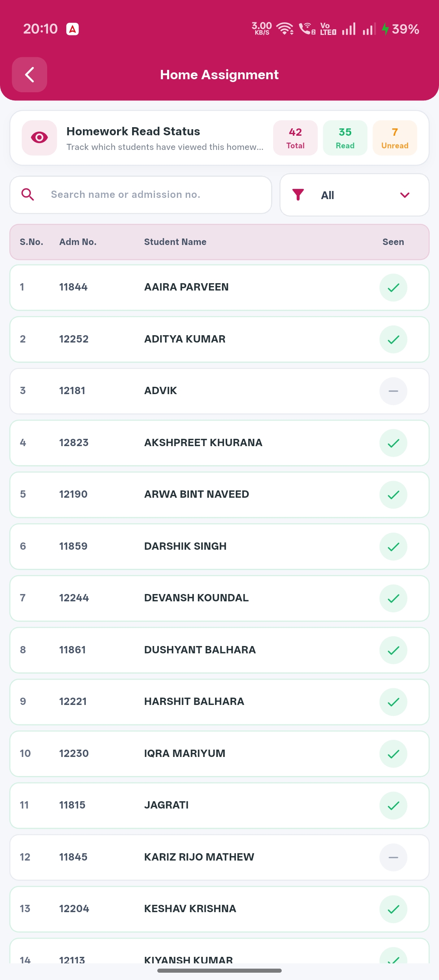This screenshot has width=439, height=980.
Task: Open the row for HARSHIT BALHARA
Action: click(219, 702)
